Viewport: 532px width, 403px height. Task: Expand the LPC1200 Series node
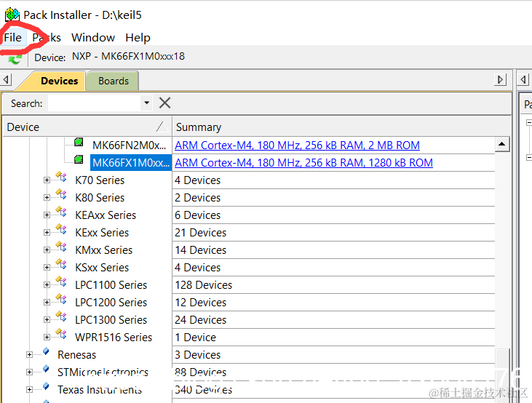(47, 303)
